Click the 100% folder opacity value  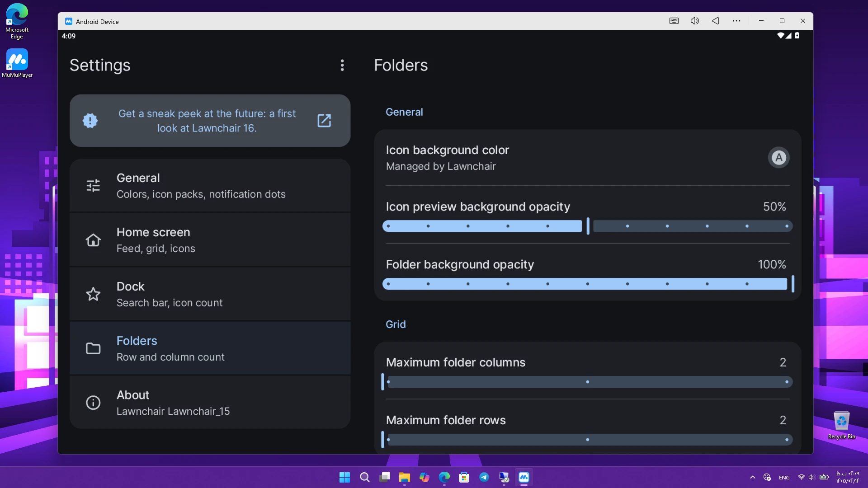point(772,264)
